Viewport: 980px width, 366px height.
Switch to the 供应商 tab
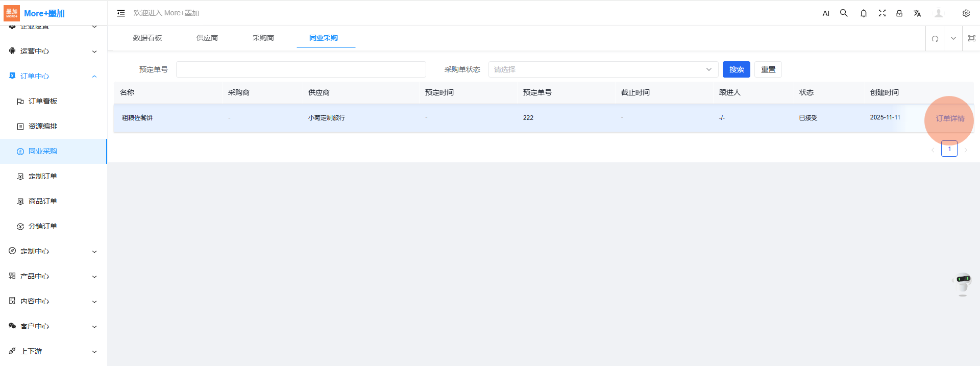pos(207,38)
